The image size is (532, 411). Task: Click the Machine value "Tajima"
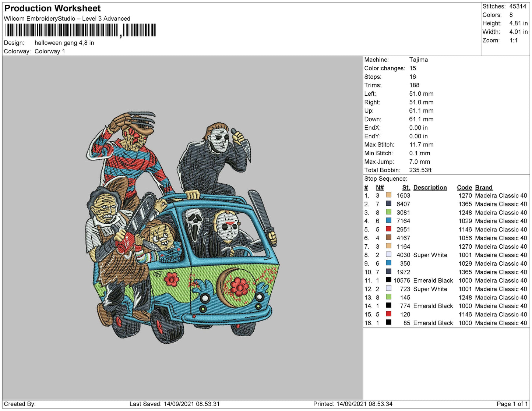[419, 60]
